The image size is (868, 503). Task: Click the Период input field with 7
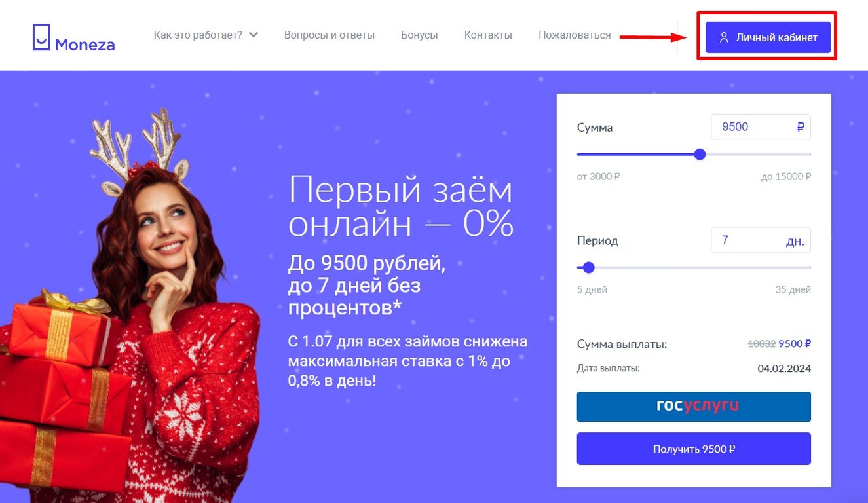pos(761,240)
